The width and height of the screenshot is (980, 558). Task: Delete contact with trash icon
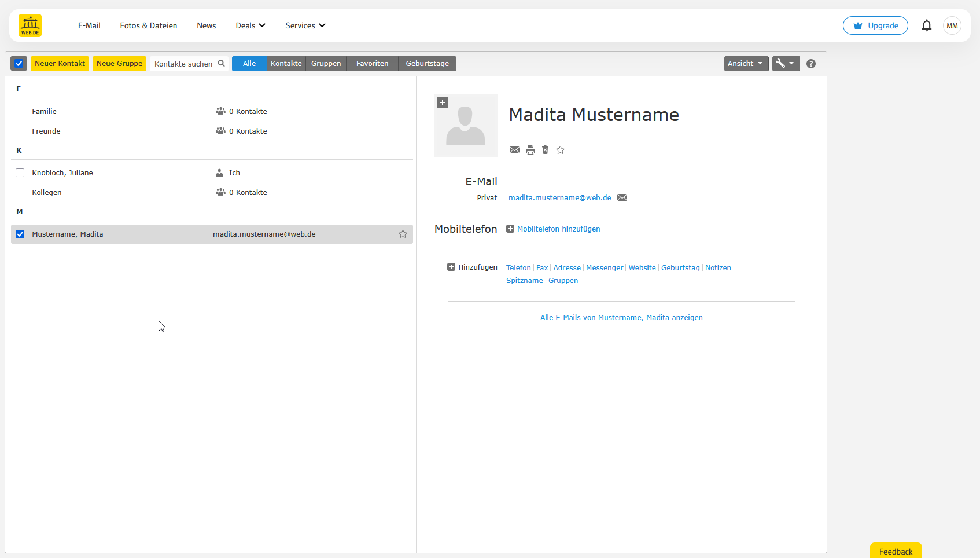[545, 150]
